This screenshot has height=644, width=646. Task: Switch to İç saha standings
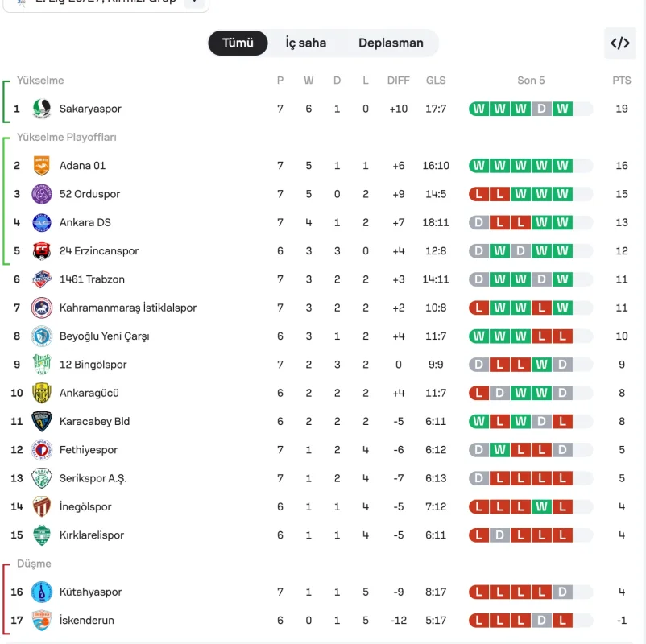(x=306, y=43)
